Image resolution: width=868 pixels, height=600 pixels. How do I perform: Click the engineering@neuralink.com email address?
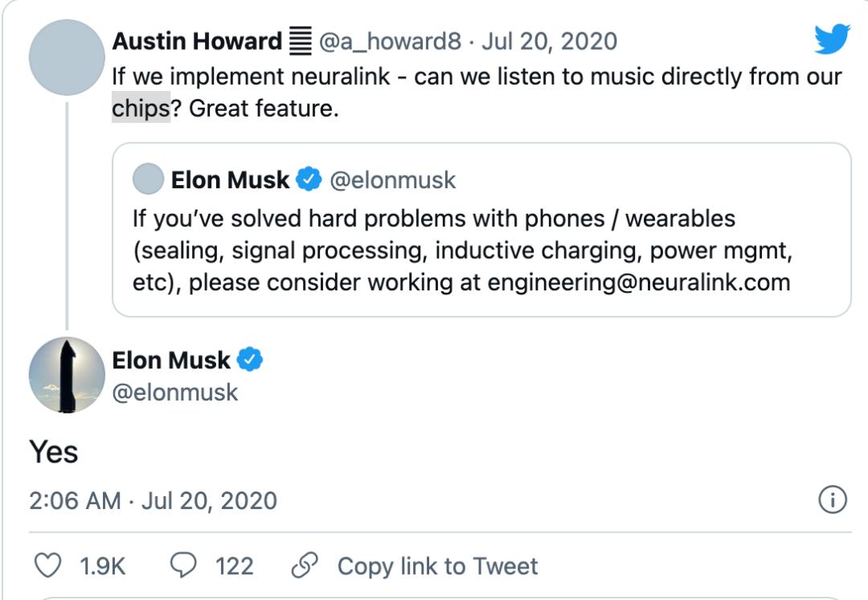click(639, 282)
